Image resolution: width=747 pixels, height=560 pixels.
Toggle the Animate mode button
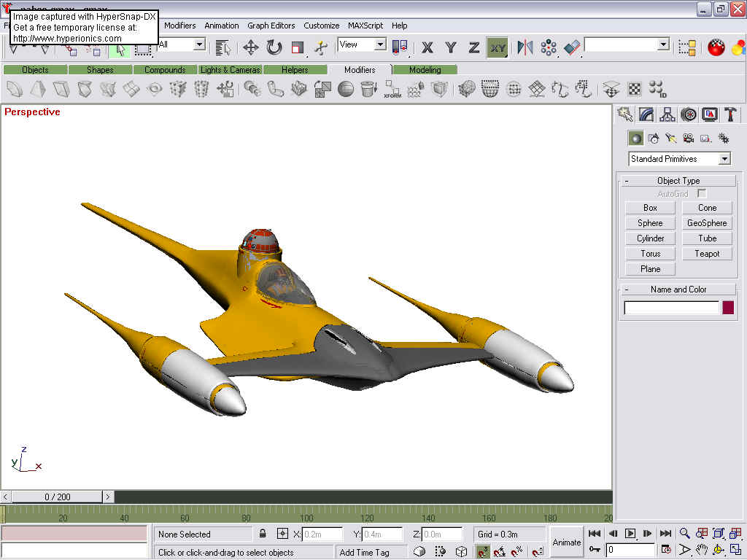pyautogui.click(x=566, y=542)
